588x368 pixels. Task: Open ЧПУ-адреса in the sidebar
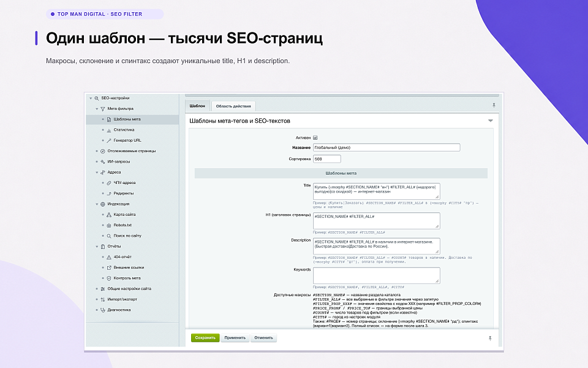pos(124,183)
